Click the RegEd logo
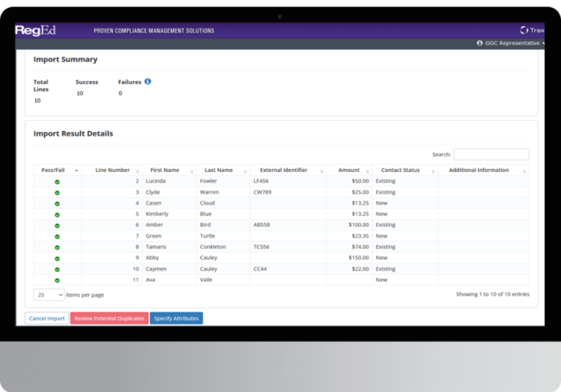 pyautogui.click(x=35, y=30)
